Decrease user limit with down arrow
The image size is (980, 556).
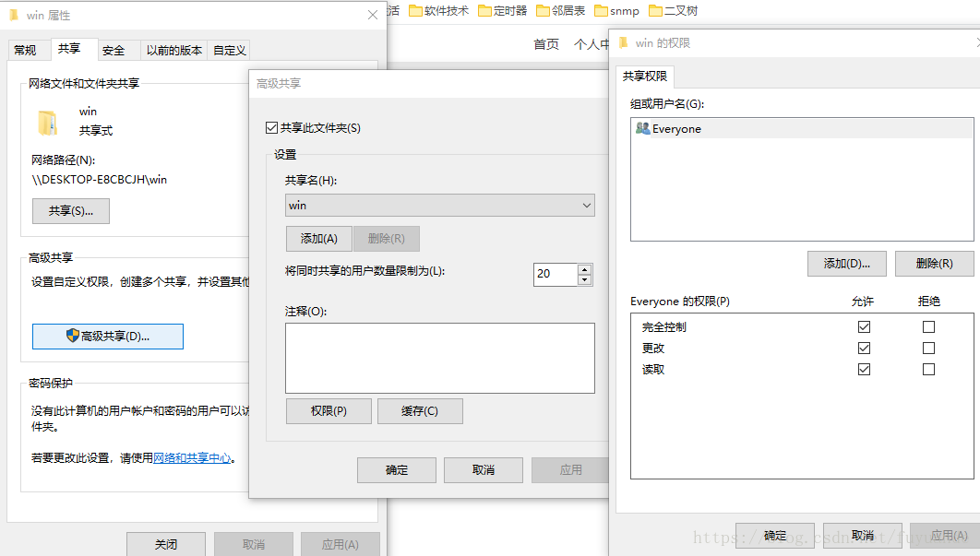click(x=583, y=278)
